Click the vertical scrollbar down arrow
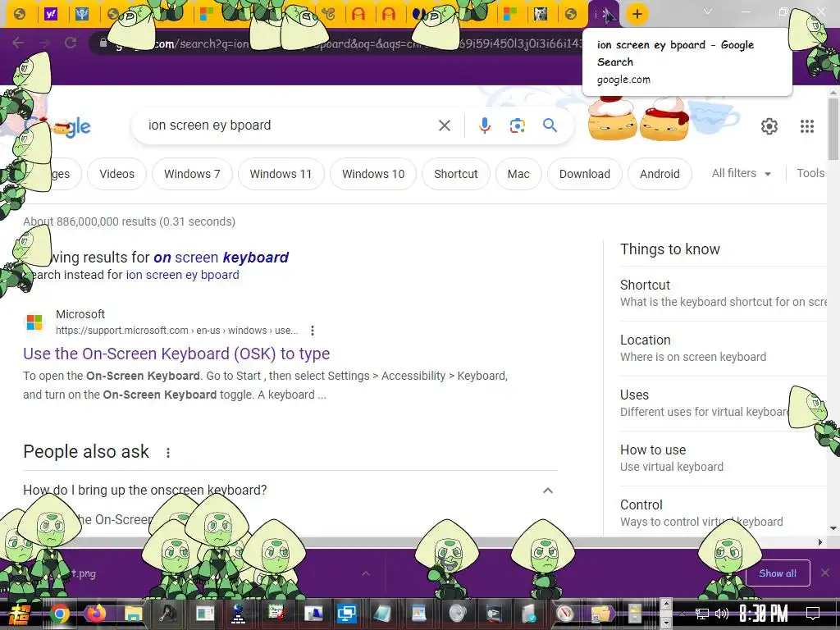Viewport: 840px width, 630px height. tap(833, 529)
